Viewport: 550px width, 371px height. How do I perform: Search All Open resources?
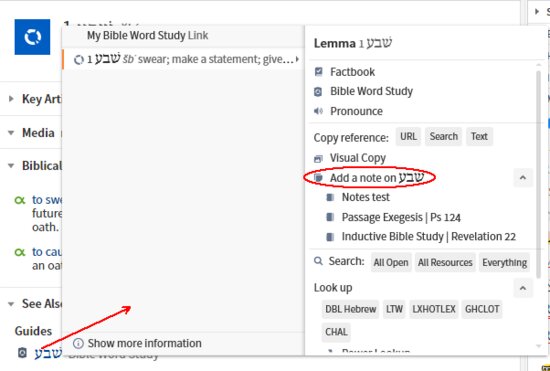pyautogui.click(x=391, y=262)
